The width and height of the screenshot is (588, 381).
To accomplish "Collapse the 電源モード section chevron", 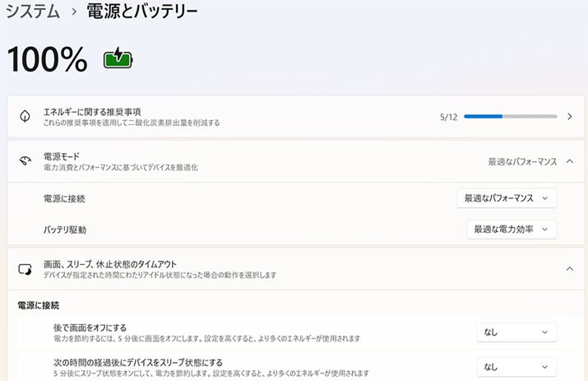I will (x=570, y=161).
